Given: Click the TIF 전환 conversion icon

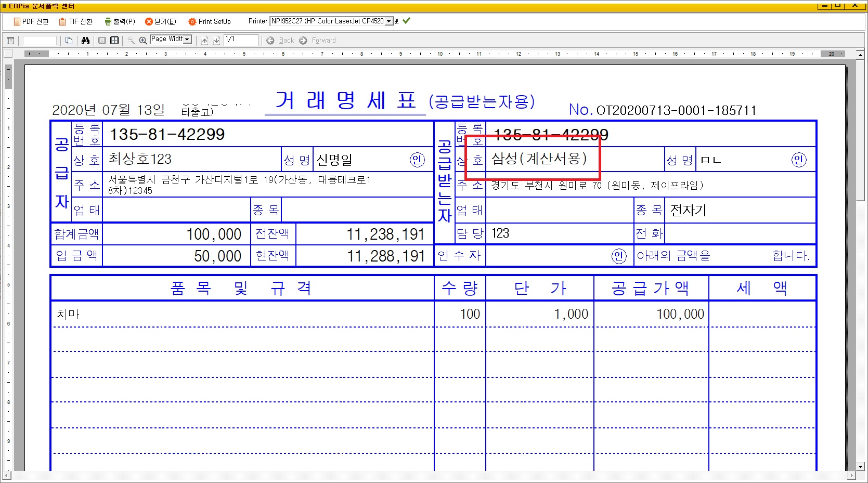Looking at the screenshot, I should pos(61,21).
